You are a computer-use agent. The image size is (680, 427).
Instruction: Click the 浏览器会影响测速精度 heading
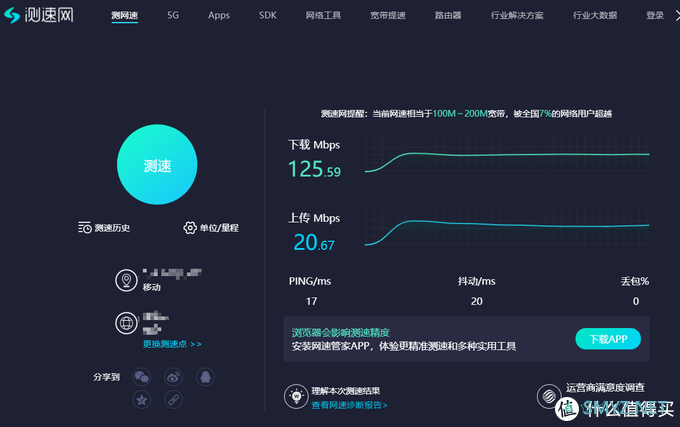click(x=340, y=333)
